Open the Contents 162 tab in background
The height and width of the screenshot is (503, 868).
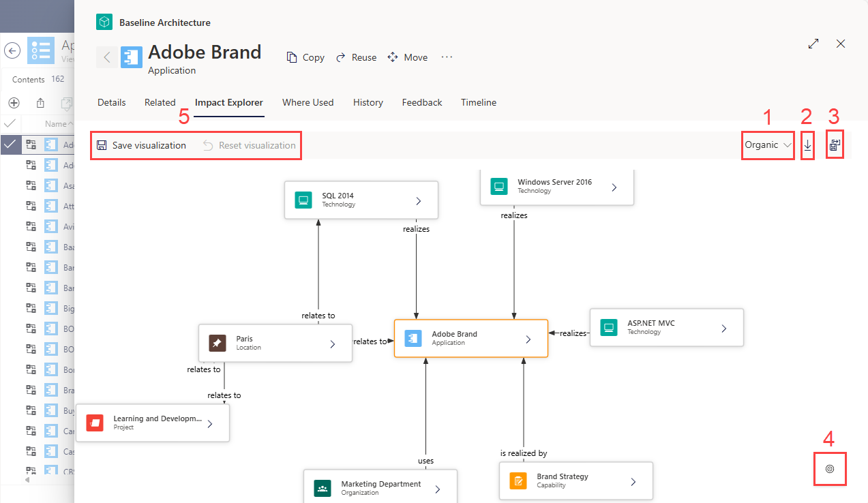coord(38,79)
